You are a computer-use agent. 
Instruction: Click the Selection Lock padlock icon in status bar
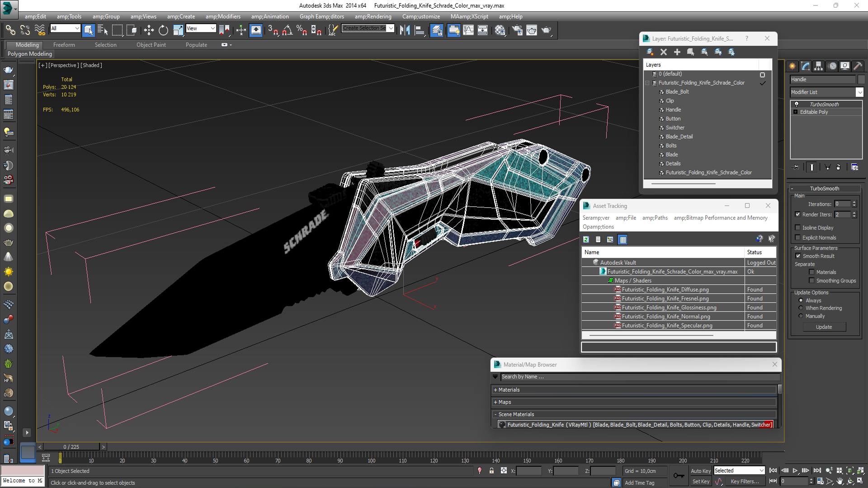pyautogui.click(x=491, y=471)
